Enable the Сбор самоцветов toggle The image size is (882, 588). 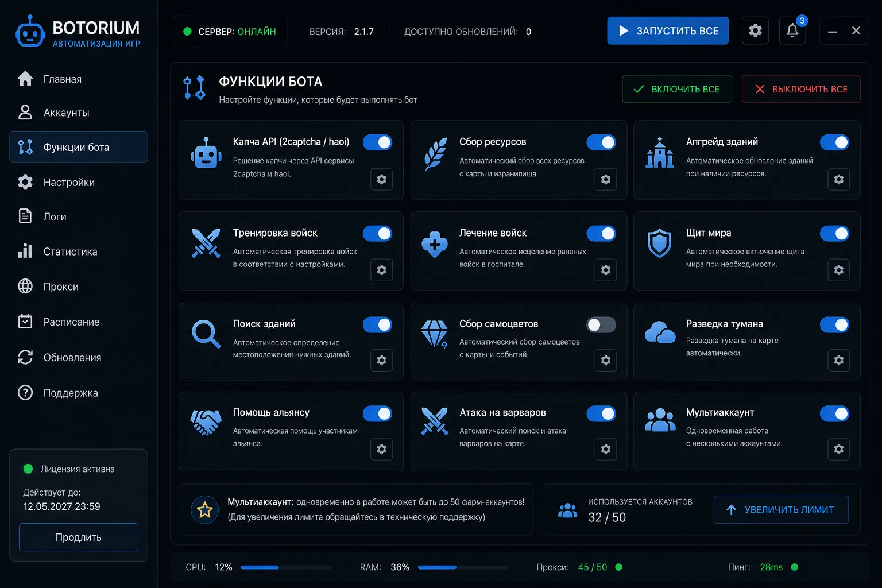[601, 325]
